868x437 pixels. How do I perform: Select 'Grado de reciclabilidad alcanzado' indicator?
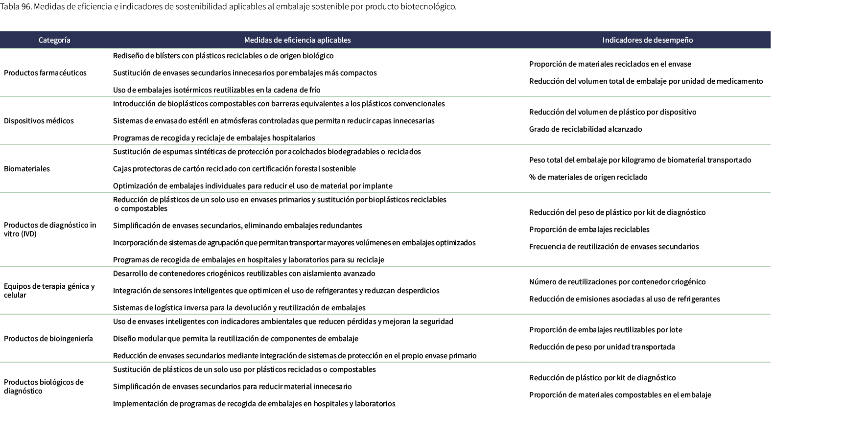pyautogui.click(x=585, y=129)
